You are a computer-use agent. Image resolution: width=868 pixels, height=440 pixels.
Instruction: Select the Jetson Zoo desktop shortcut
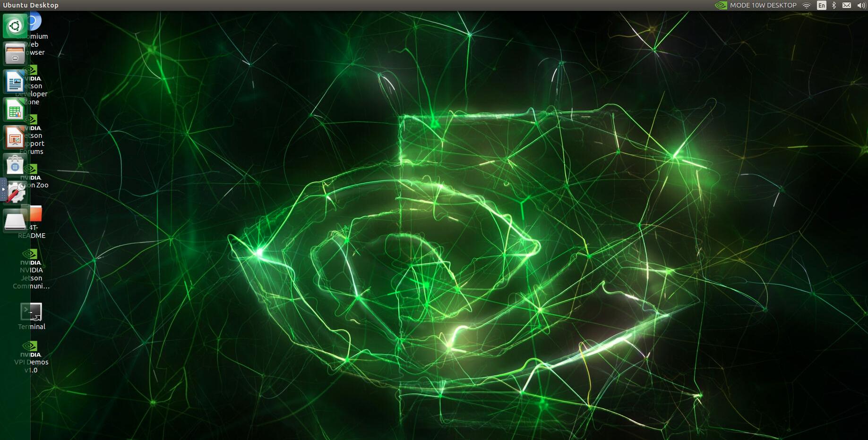coord(34,176)
